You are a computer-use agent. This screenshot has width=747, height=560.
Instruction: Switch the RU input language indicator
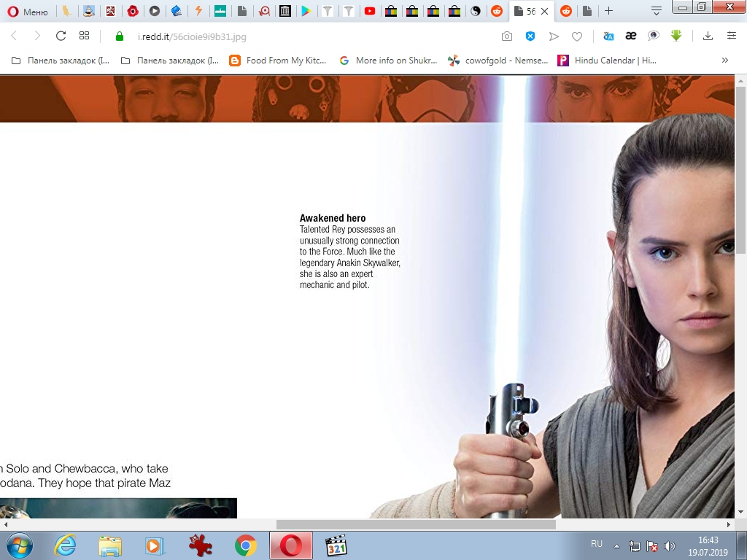point(597,544)
